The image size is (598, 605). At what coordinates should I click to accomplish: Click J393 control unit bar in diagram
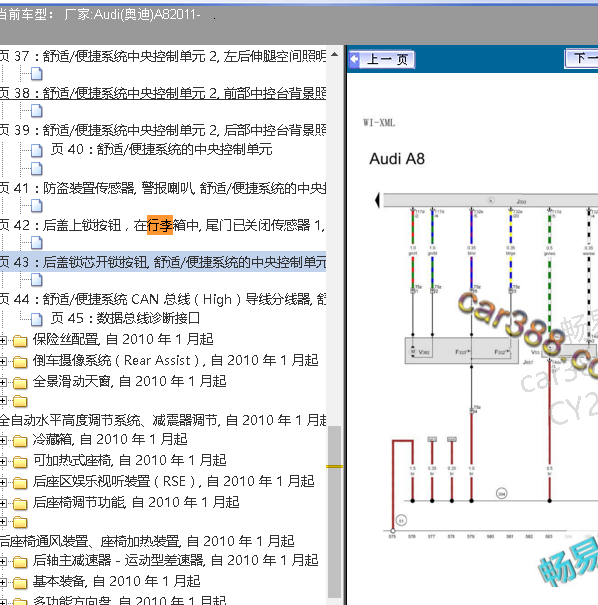pyautogui.click(x=490, y=201)
